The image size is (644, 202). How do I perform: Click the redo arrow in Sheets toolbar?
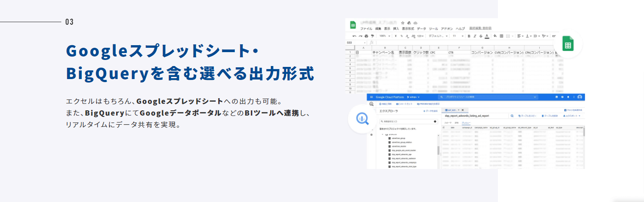(360, 36)
